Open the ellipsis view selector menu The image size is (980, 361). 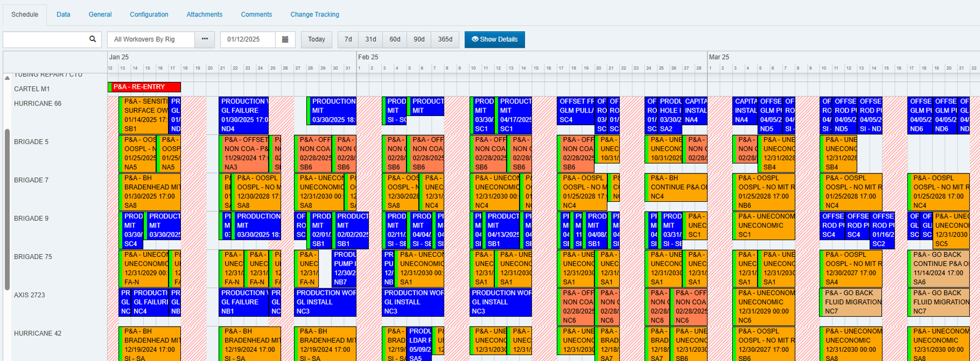[205, 40]
